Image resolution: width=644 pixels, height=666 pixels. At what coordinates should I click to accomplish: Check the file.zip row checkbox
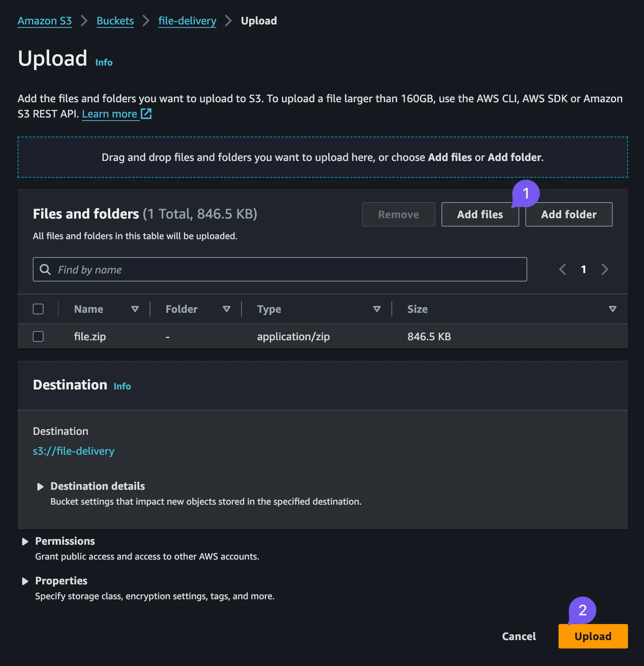click(x=38, y=336)
